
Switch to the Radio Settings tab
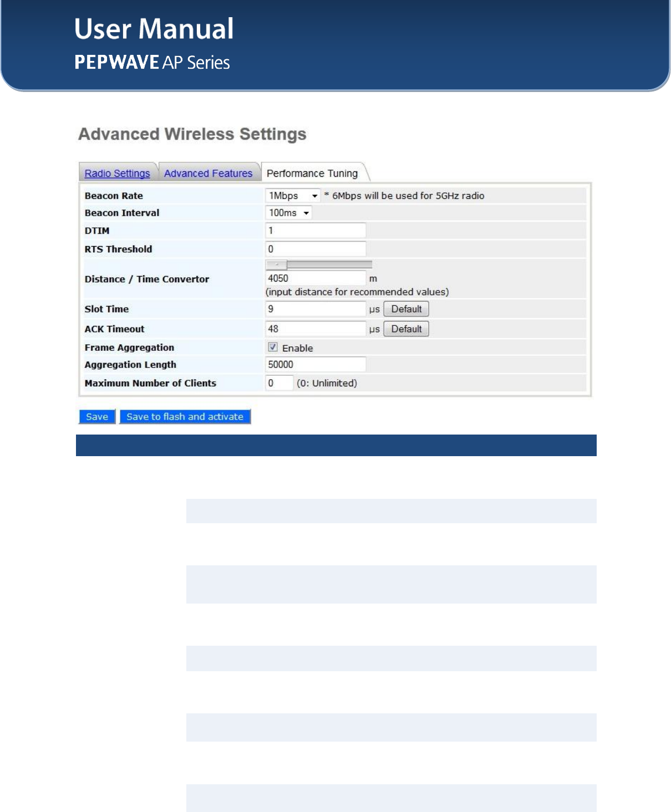click(x=117, y=173)
